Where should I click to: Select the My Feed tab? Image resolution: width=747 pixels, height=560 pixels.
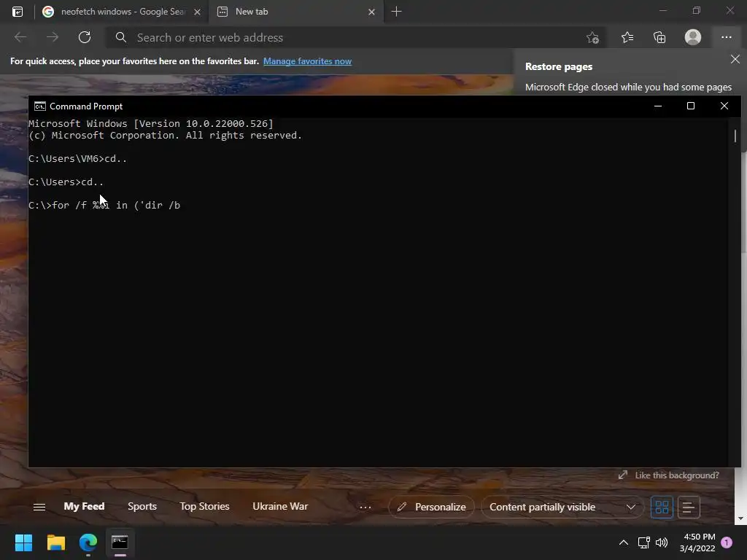[x=84, y=506]
